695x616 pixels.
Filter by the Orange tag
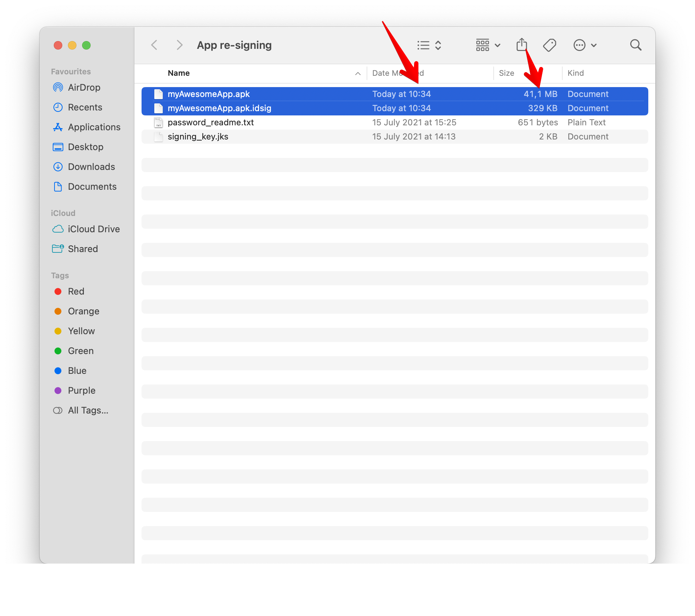pyautogui.click(x=84, y=311)
